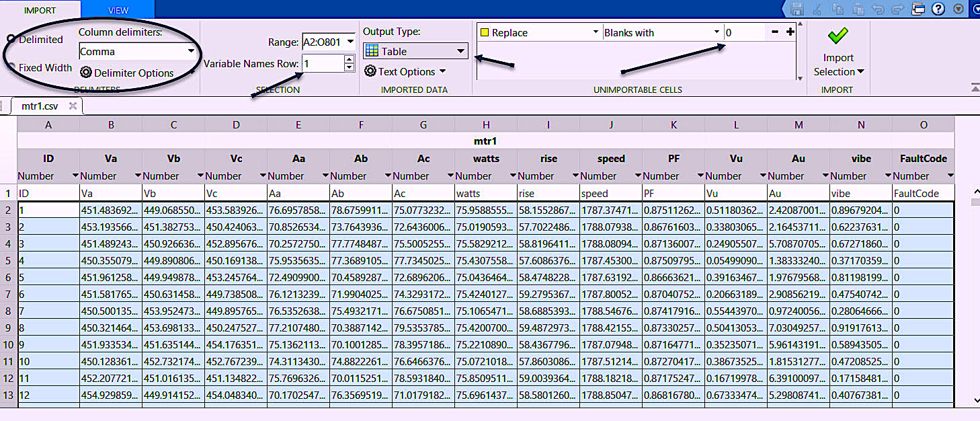Click the replacement value field containing 0
The image size is (980, 421).
(745, 32)
